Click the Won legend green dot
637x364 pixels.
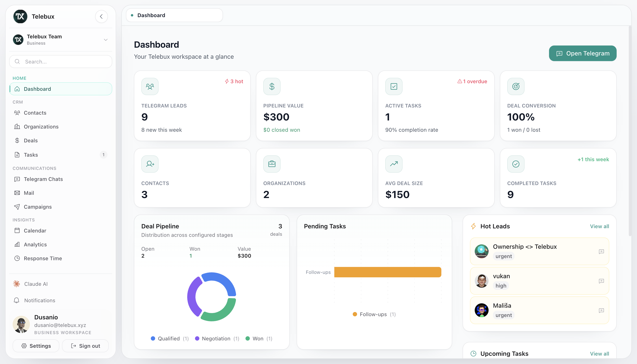point(248,338)
